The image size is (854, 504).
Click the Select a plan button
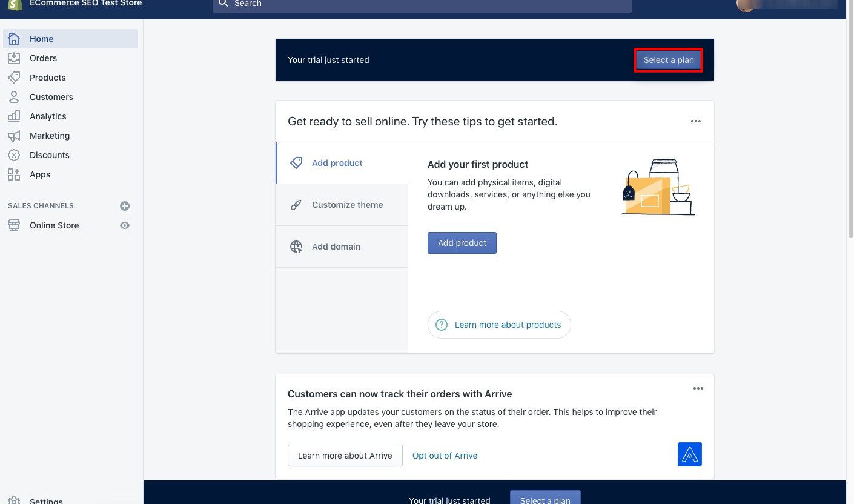tap(669, 60)
